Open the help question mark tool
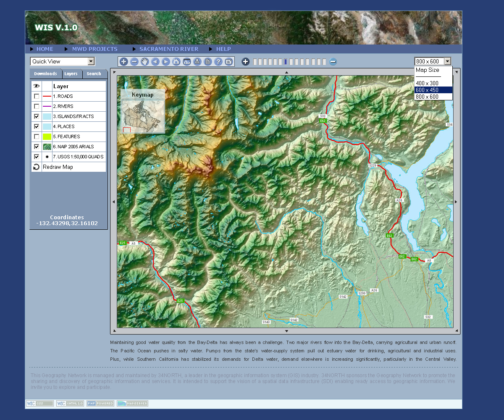This screenshot has width=504, height=420. [x=218, y=62]
